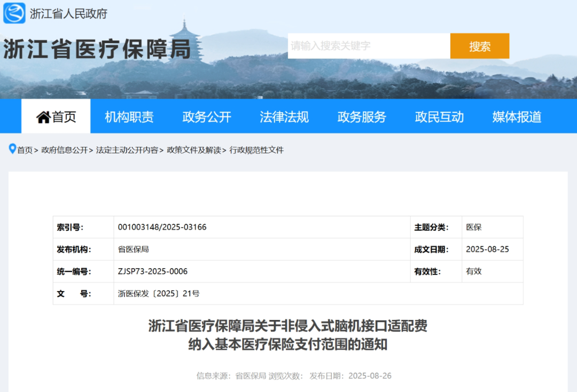The image size is (577, 392).
Task: Go to 首页 in the breadcrumb
Action: (25, 150)
